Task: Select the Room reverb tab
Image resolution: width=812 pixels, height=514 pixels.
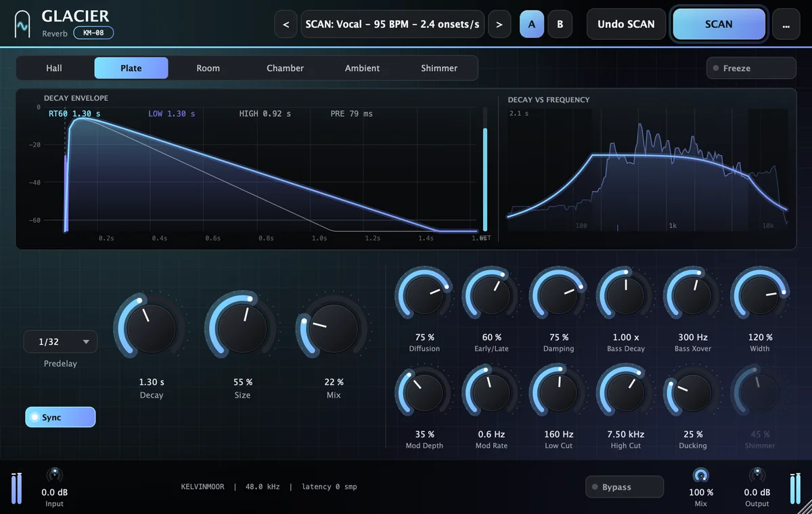Action: coord(208,68)
